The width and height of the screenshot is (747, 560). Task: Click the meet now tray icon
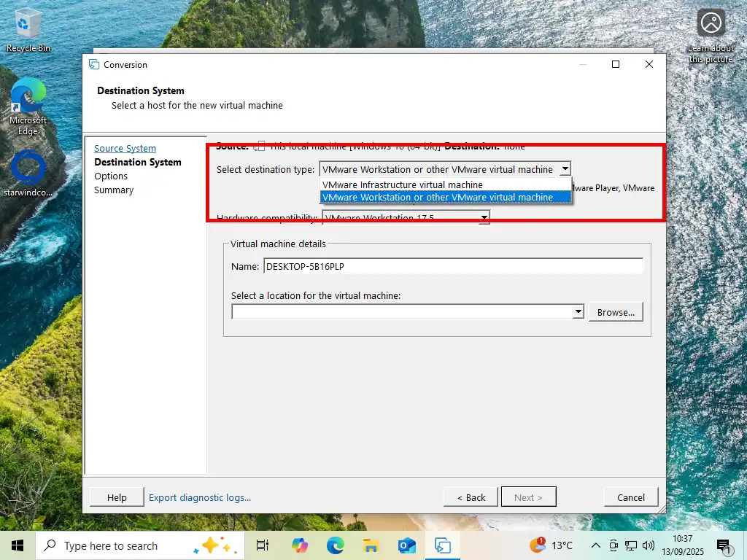pyautogui.click(x=614, y=545)
